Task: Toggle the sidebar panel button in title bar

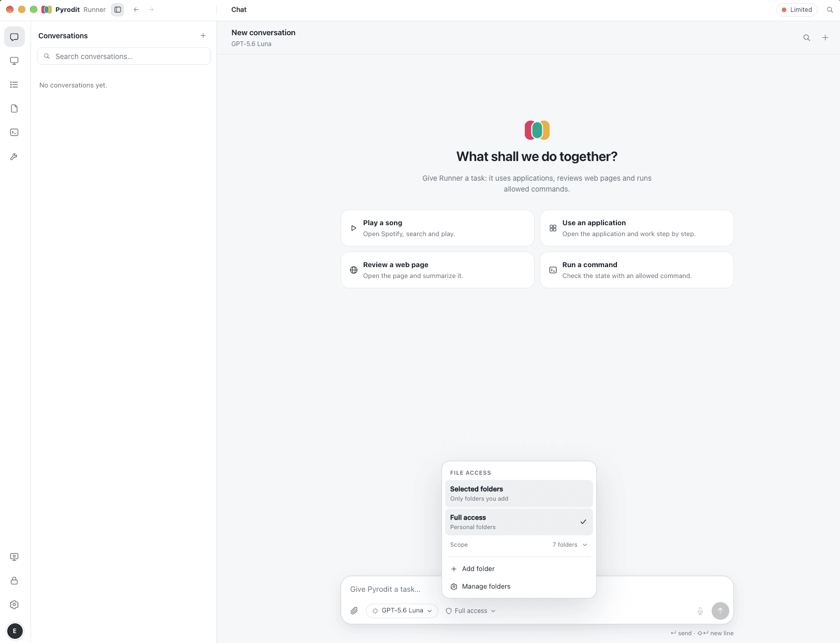Action: coord(117,9)
